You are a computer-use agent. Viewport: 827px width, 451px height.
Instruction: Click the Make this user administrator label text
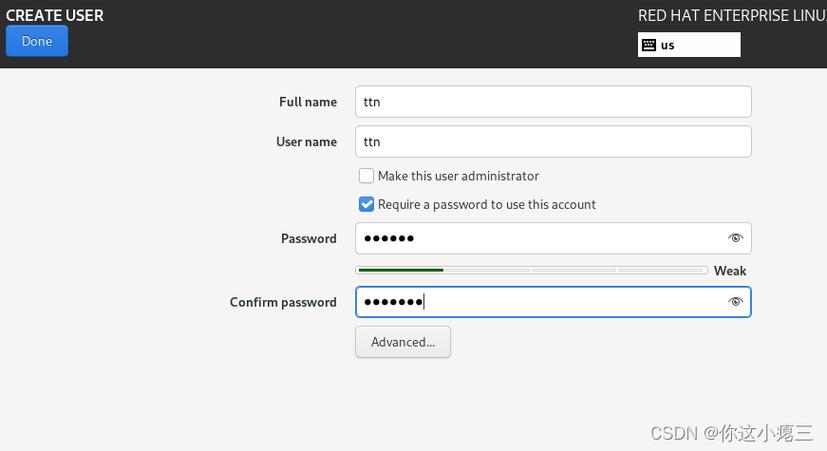[458, 176]
